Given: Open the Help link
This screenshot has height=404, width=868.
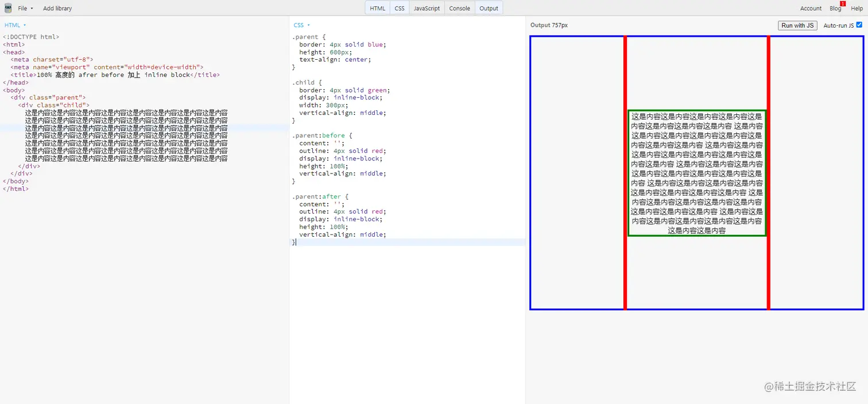Looking at the screenshot, I should (x=857, y=9).
